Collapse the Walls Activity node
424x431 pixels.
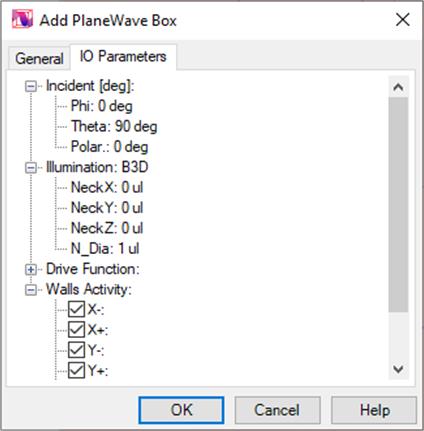pyautogui.click(x=31, y=290)
